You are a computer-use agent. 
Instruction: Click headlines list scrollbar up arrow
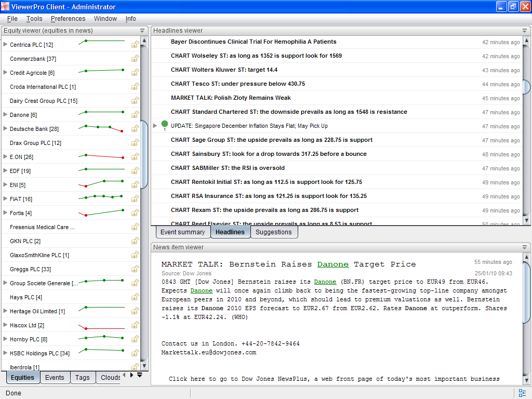point(527,41)
